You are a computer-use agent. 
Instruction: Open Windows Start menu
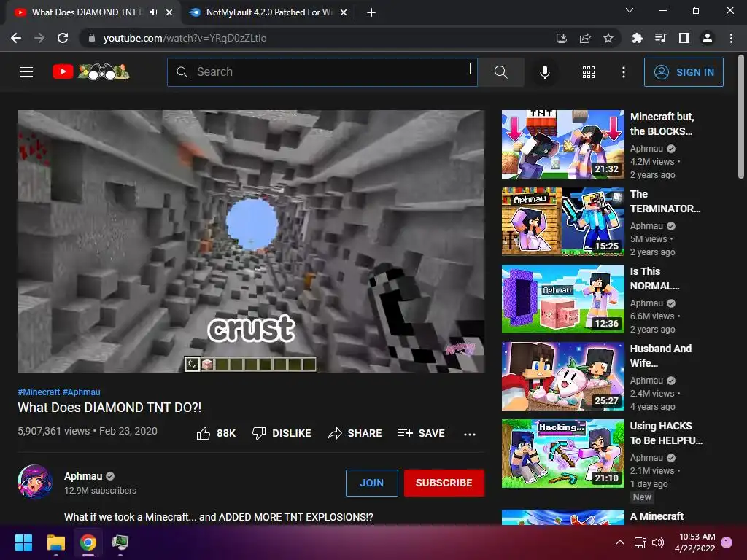(x=23, y=542)
